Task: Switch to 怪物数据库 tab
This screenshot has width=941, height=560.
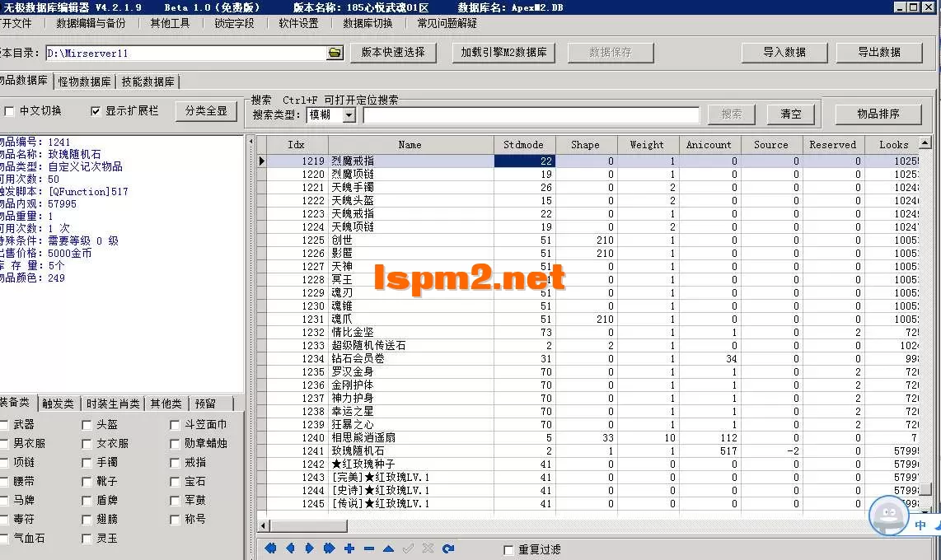Action: [x=84, y=82]
